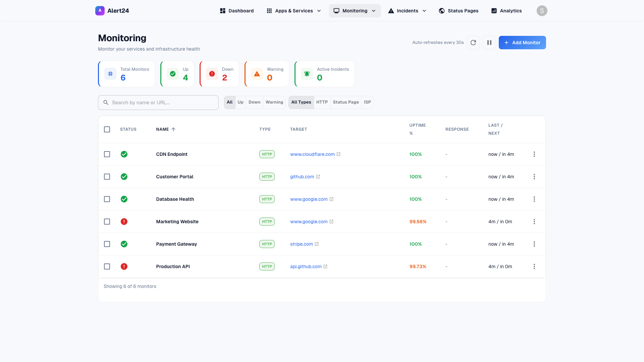Tick the checkbox next to Payment Gateway
This screenshot has height=362, width=644.
click(107, 244)
